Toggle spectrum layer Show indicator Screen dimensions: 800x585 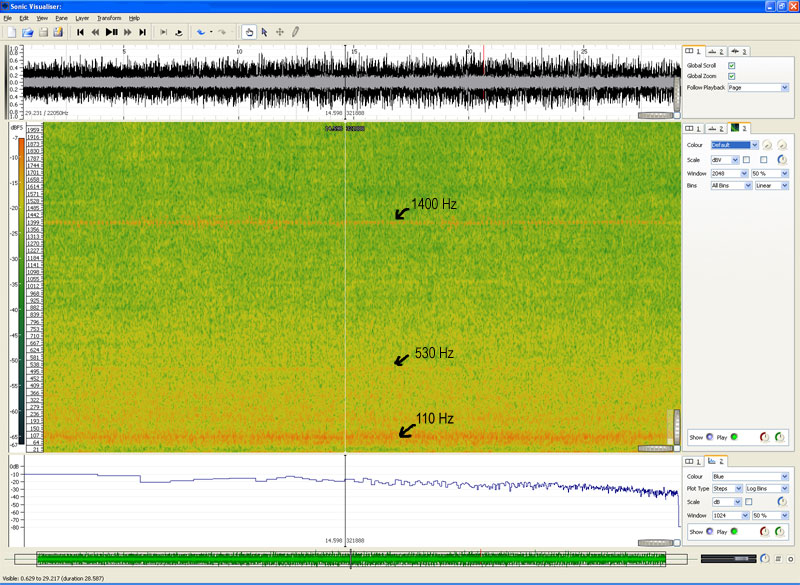coord(710,531)
